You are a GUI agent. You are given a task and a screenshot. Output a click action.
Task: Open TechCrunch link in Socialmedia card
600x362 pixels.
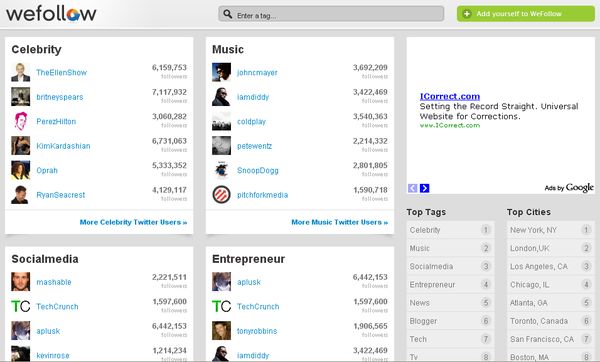[x=57, y=307]
